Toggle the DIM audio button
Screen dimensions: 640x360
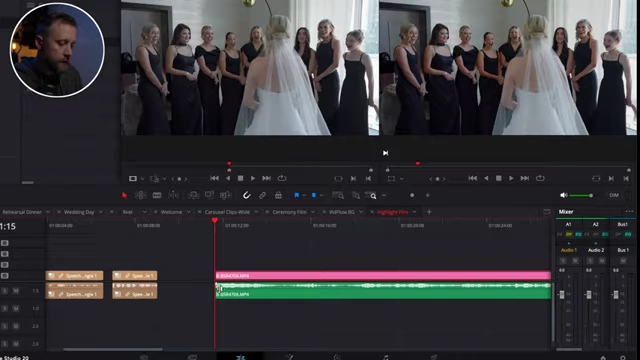[614, 195]
